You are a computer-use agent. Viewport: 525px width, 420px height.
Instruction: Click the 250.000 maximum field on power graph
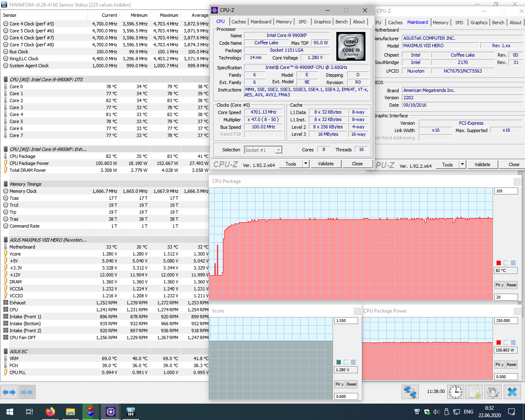point(506,321)
